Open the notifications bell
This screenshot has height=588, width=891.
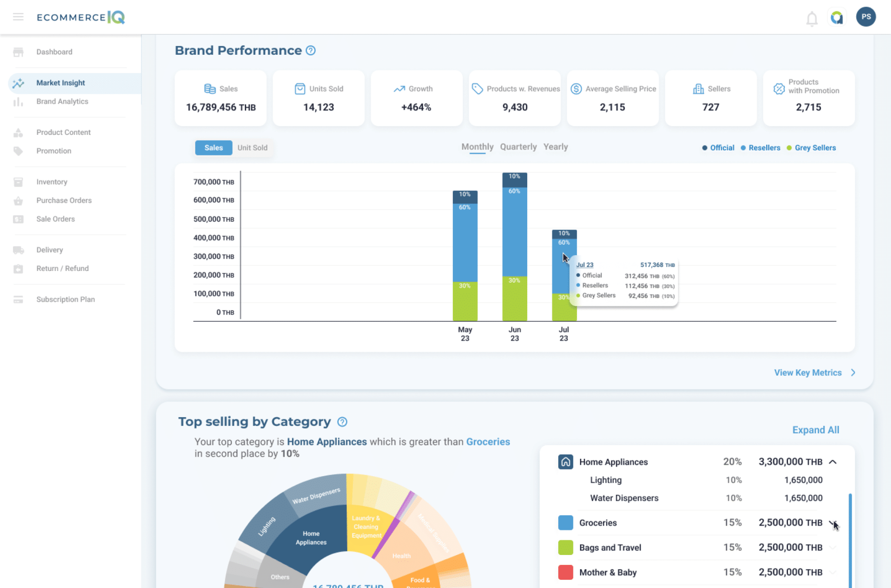point(812,17)
